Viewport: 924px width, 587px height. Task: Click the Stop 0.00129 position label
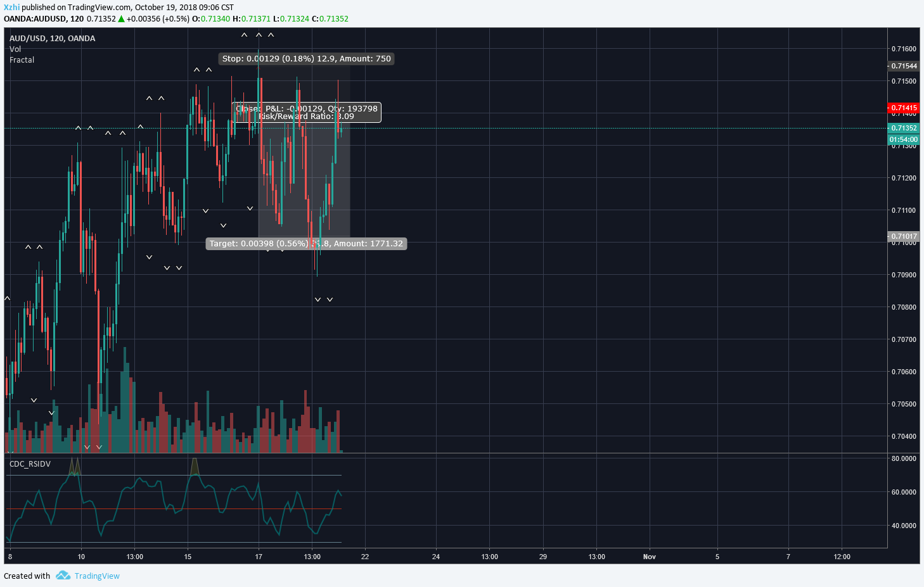click(x=307, y=59)
